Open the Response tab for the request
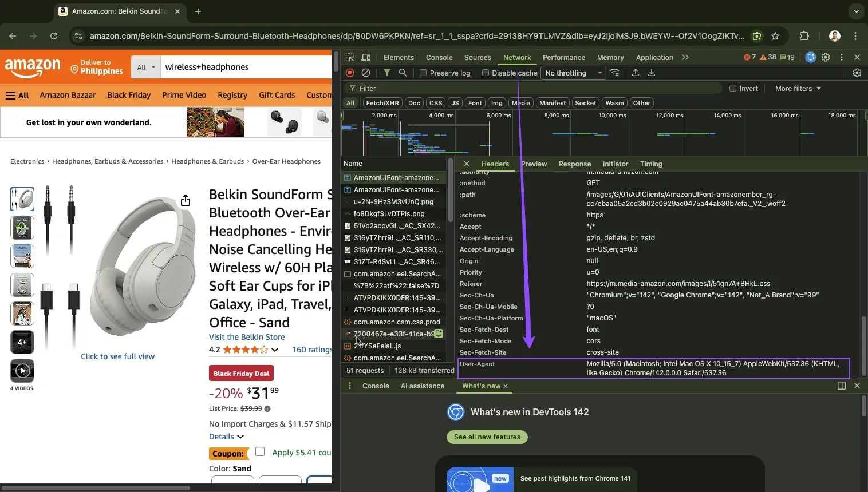This screenshot has height=492, width=868. [574, 164]
